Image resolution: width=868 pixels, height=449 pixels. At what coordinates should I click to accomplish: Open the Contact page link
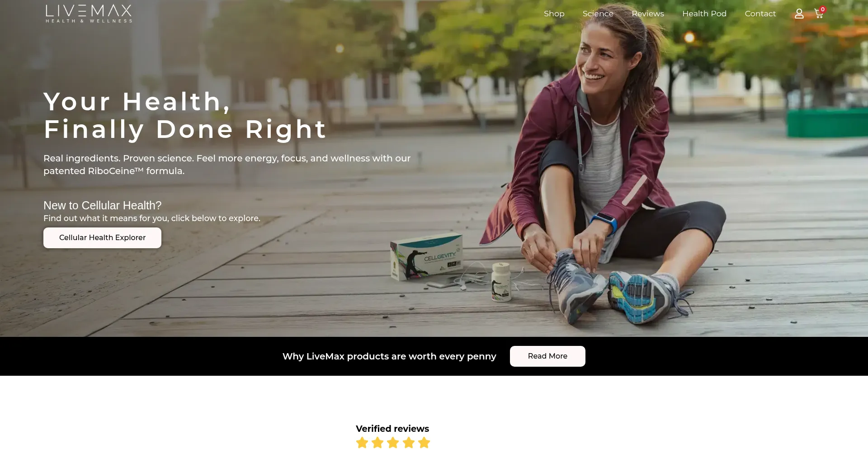tap(760, 14)
